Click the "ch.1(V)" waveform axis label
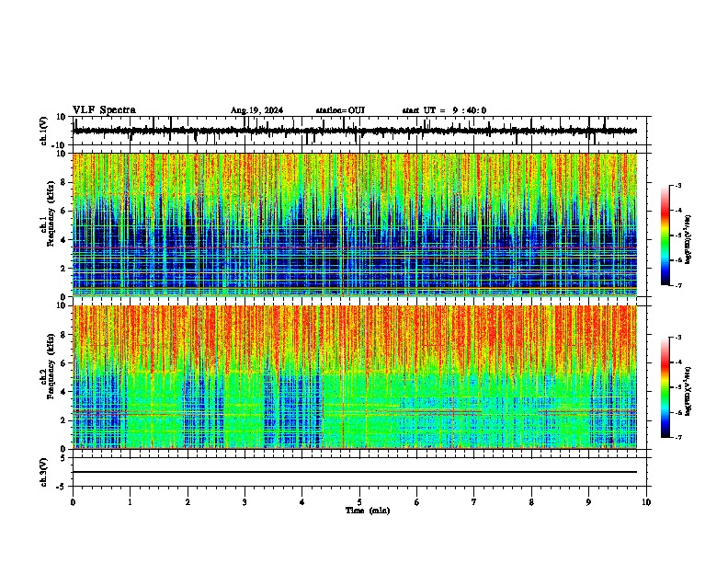The width and height of the screenshot is (728, 563). tap(44, 131)
